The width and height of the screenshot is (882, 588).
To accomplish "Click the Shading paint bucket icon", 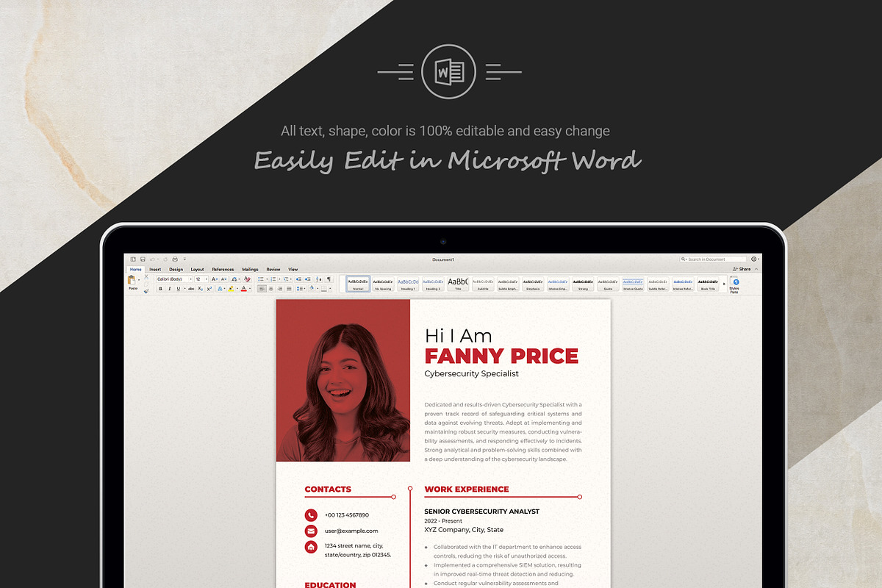I will (312, 287).
